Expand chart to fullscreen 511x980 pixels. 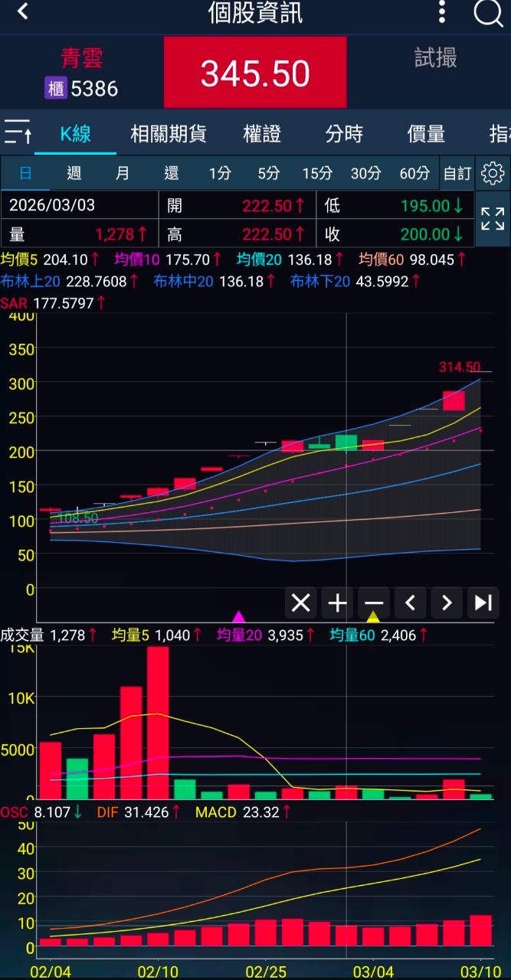click(x=493, y=218)
